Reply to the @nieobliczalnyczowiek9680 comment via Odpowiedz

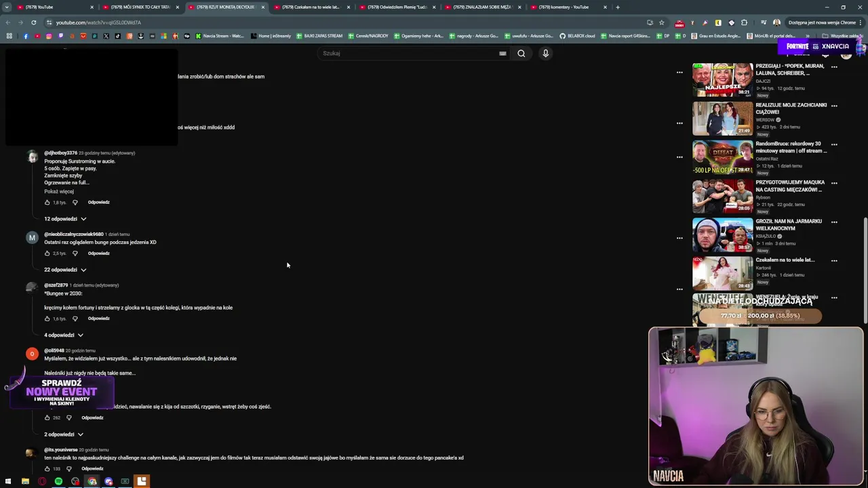(98, 253)
